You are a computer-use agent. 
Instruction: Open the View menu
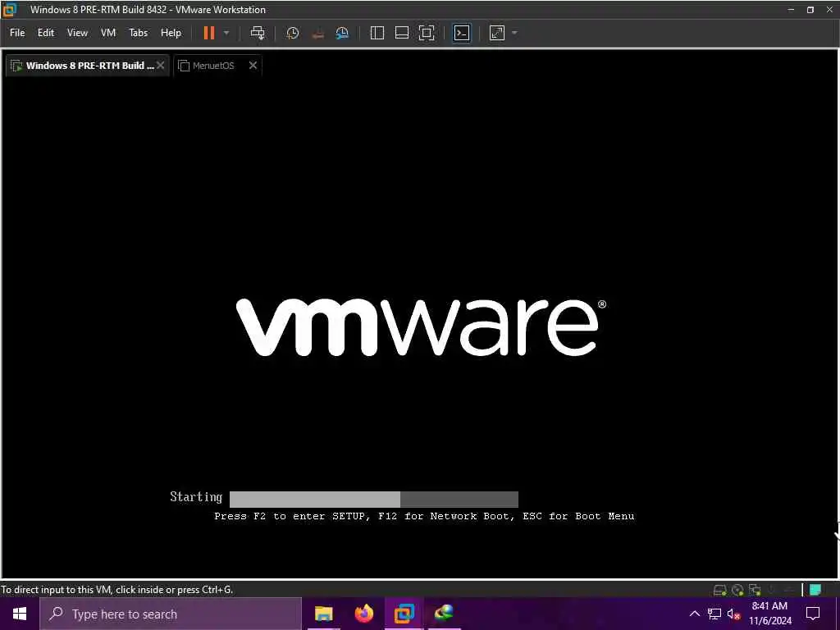tap(77, 33)
